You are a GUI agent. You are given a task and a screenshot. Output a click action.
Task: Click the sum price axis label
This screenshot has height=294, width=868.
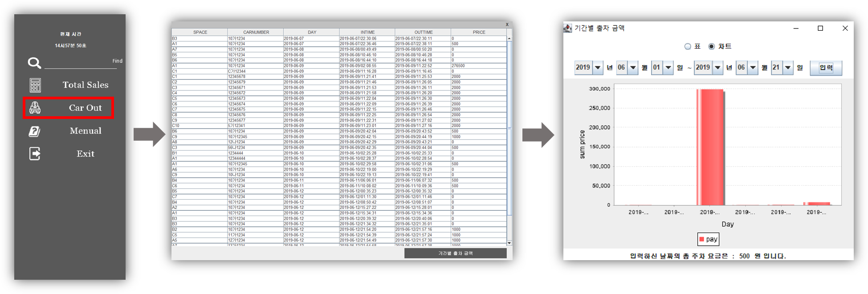click(x=582, y=144)
